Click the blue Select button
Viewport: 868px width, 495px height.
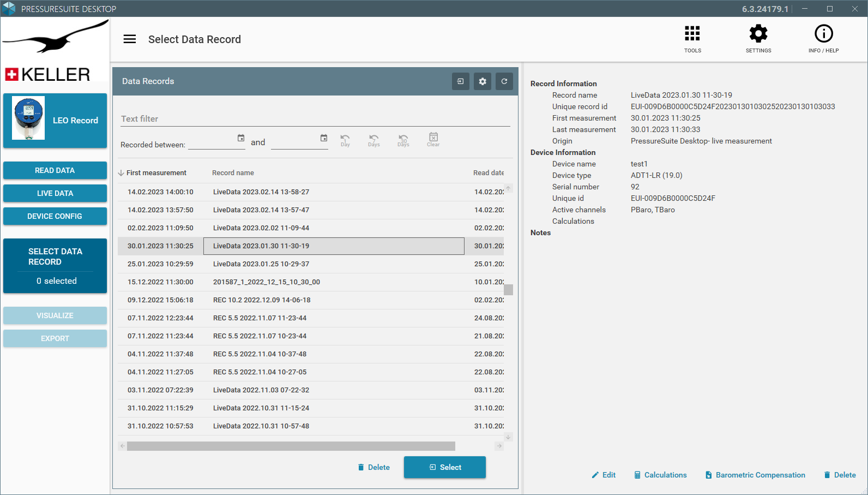point(445,467)
